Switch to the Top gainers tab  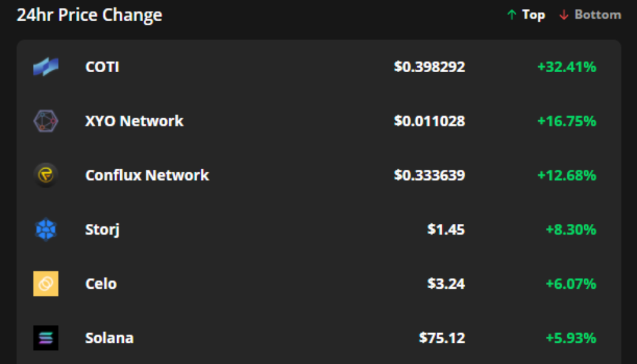tap(526, 15)
